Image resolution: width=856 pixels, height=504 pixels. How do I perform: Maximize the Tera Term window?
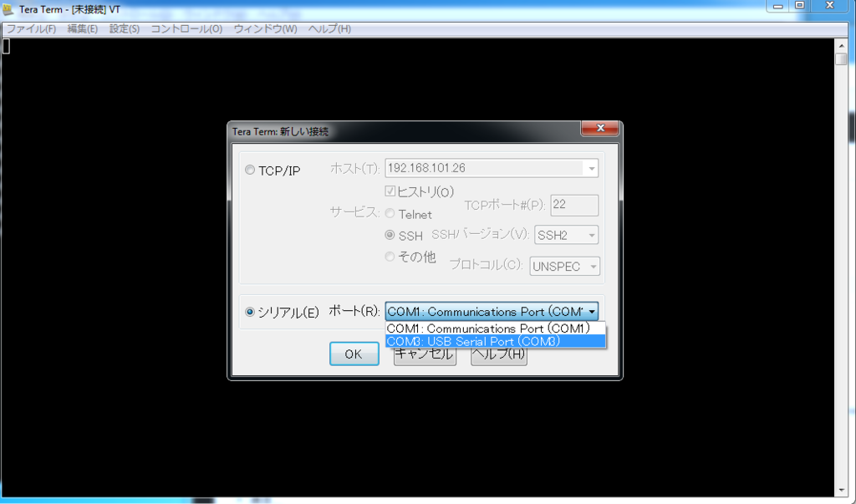click(x=800, y=6)
